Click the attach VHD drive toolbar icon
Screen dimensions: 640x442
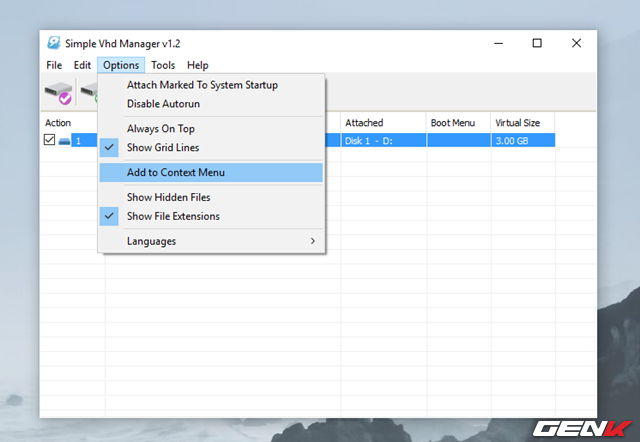[58, 93]
